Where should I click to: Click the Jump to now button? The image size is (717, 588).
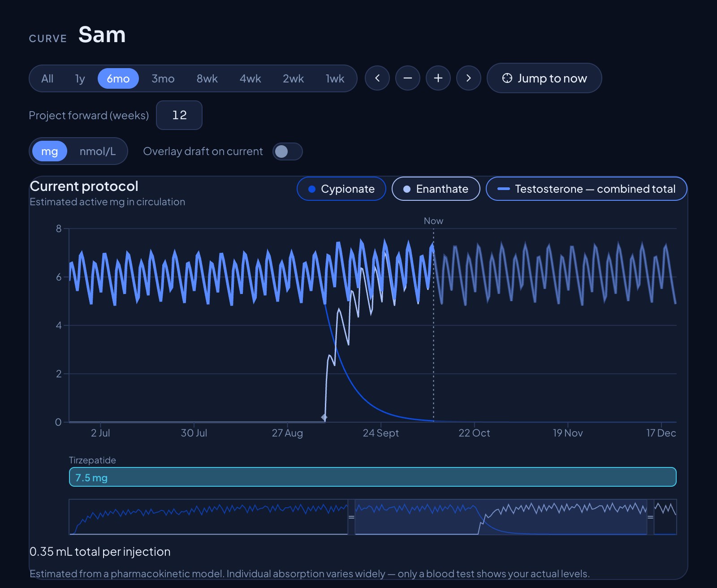tap(544, 78)
